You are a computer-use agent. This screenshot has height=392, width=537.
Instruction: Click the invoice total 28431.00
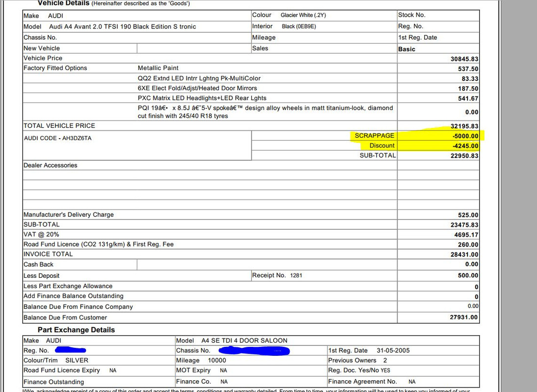[464, 254]
